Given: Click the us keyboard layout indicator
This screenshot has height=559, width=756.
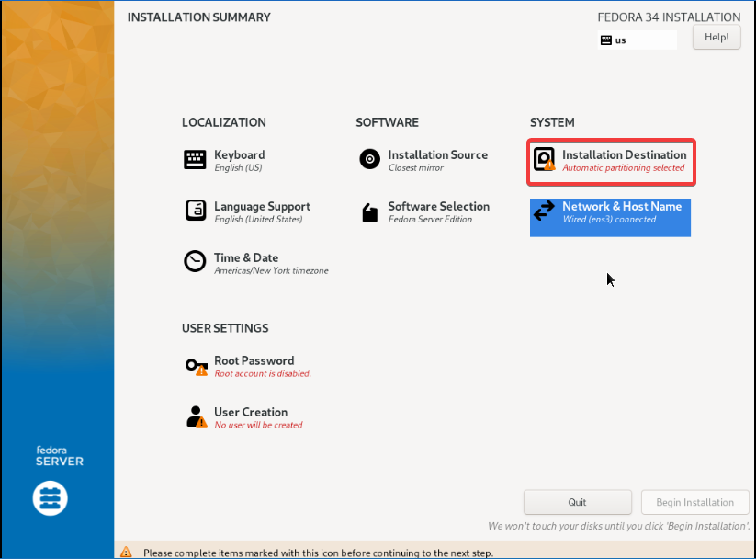Looking at the screenshot, I should 637,40.
